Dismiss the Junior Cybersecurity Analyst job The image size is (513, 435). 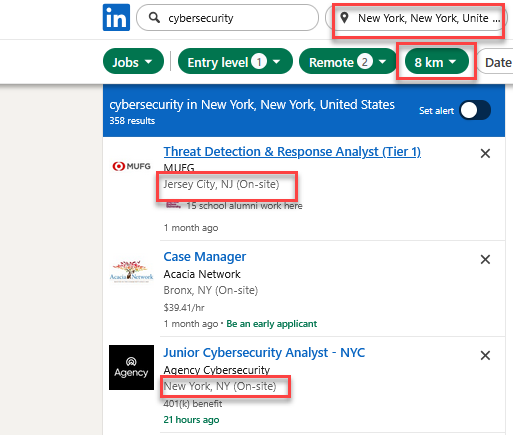(485, 355)
